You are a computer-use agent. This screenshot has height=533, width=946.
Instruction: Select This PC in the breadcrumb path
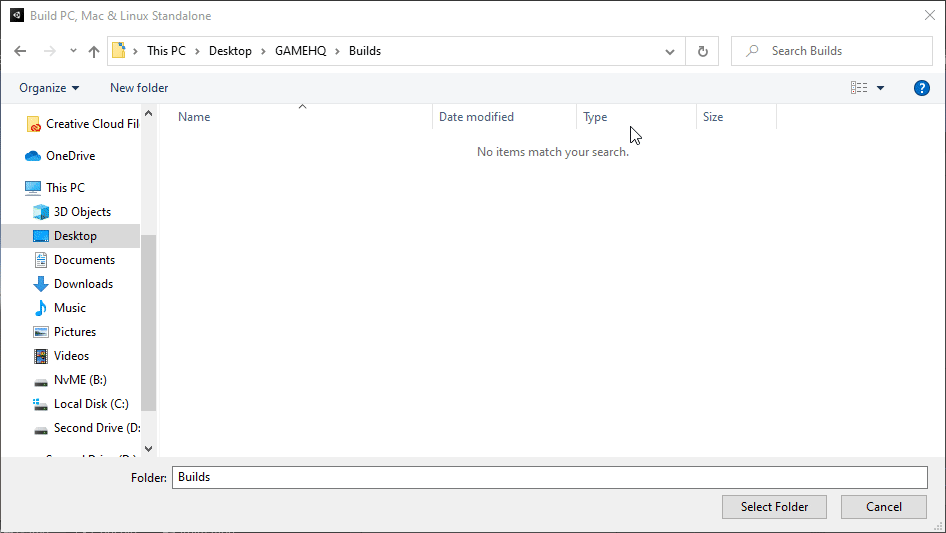(x=166, y=51)
